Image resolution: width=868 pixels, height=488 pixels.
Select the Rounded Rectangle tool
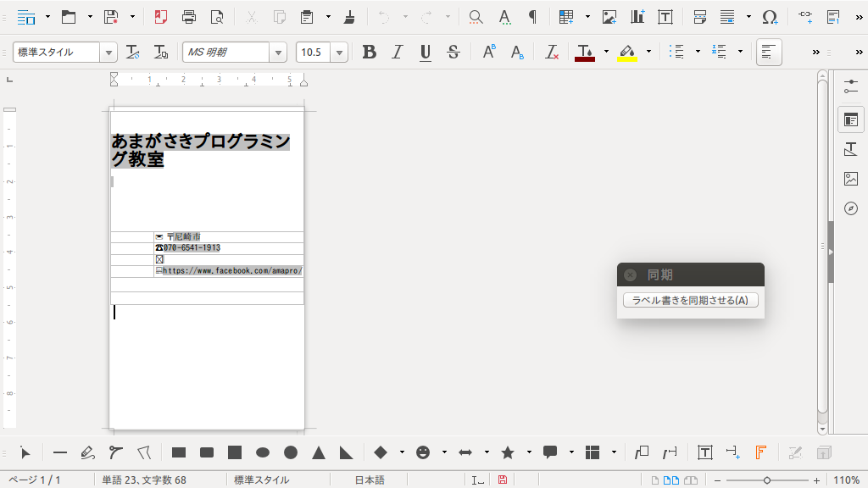point(207,453)
